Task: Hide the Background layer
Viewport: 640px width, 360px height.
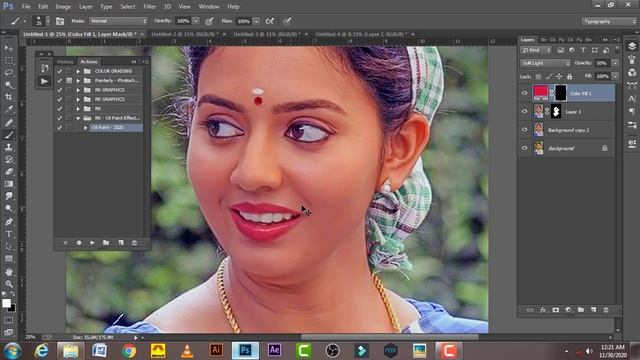Action: pos(524,148)
